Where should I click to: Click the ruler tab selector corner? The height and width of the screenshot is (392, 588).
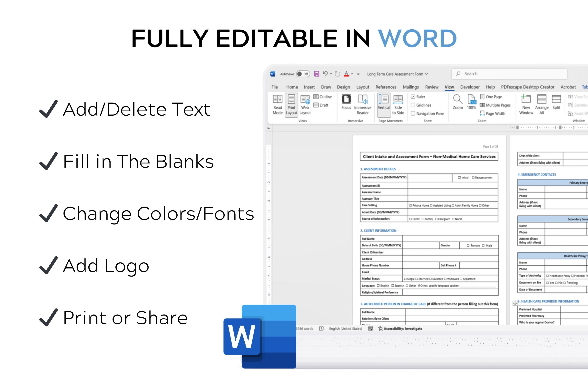pyautogui.click(x=269, y=128)
